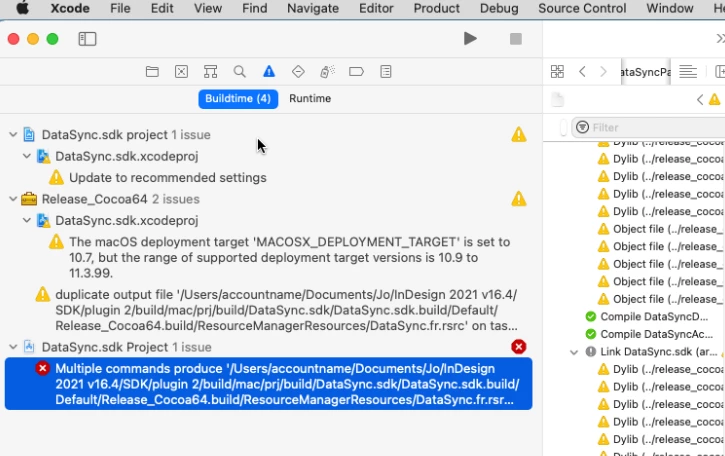Open the filter options icon

[583, 127]
